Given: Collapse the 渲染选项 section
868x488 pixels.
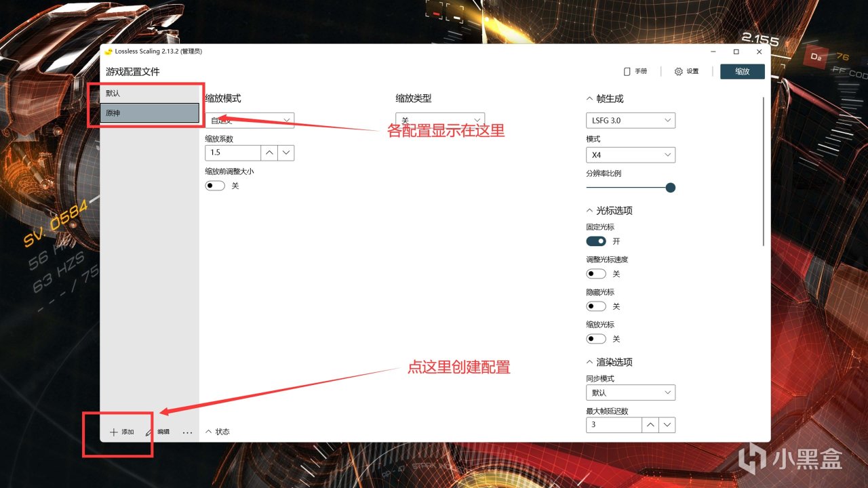Looking at the screenshot, I should coord(589,363).
